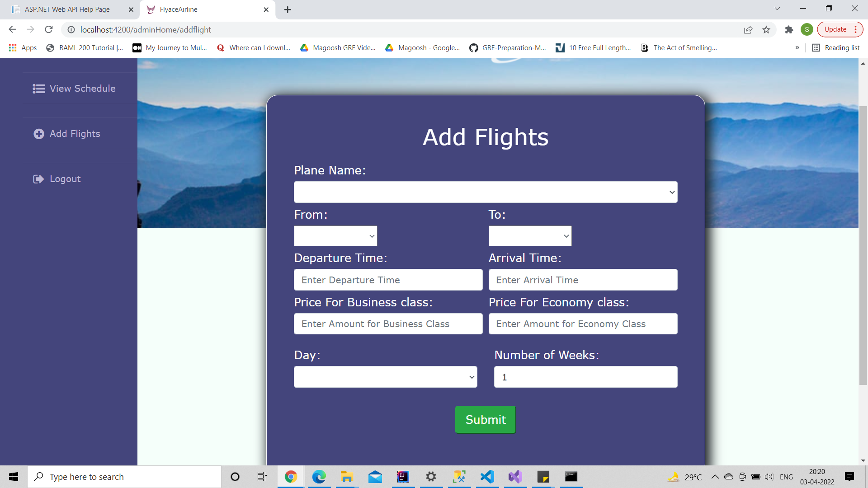The image size is (868, 488).
Task: Expand the Day selection dropdown
Action: coord(385,376)
